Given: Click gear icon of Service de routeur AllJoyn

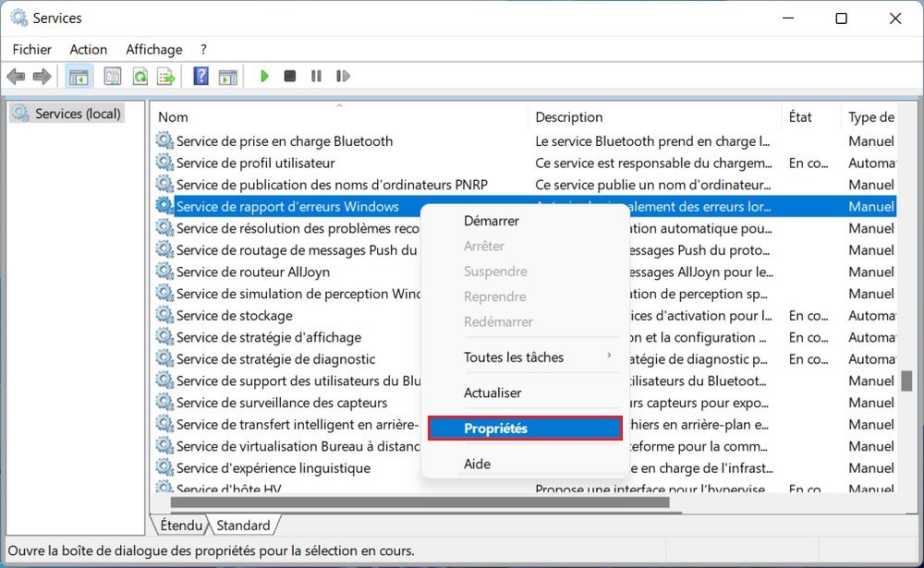Looking at the screenshot, I should (x=164, y=272).
